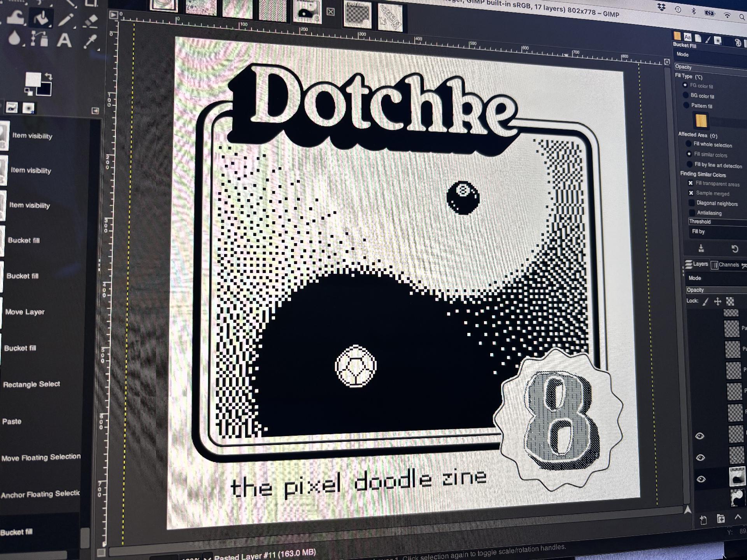Select the Text tool
The height and width of the screenshot is (560, 747).
tap(65, 40)
